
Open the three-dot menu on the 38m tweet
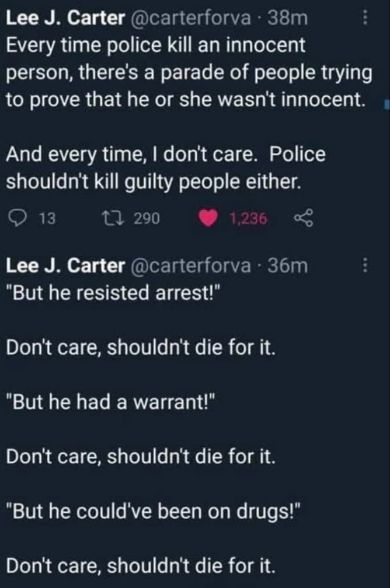pyautogui.click(x=366, y=19)
